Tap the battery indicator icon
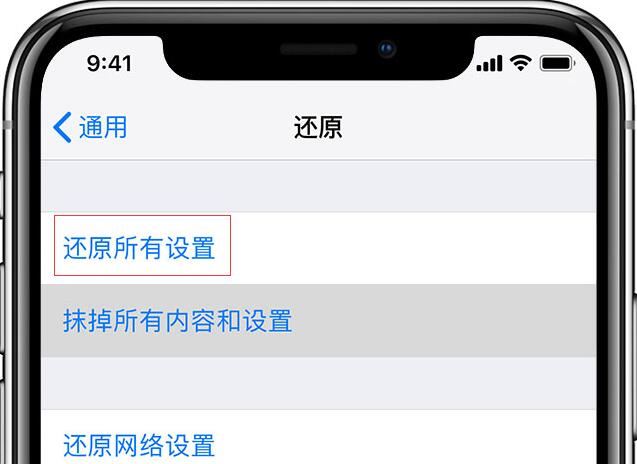637x464 pixels. coord(557,63)
